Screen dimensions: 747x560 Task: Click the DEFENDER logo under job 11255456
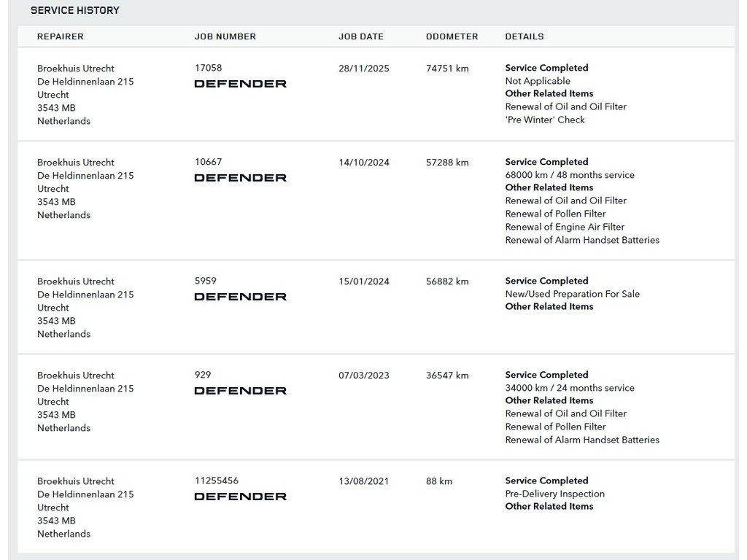[240, 497]
